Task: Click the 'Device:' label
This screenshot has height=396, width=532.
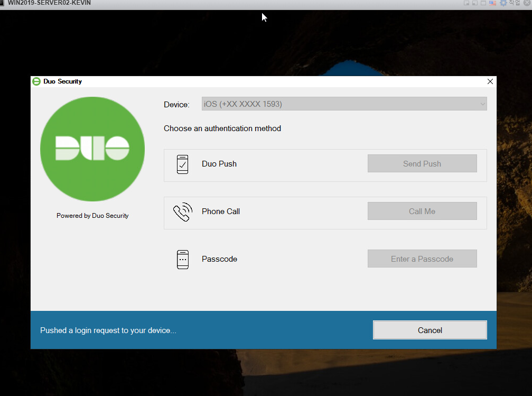Action: click(176, 105)
